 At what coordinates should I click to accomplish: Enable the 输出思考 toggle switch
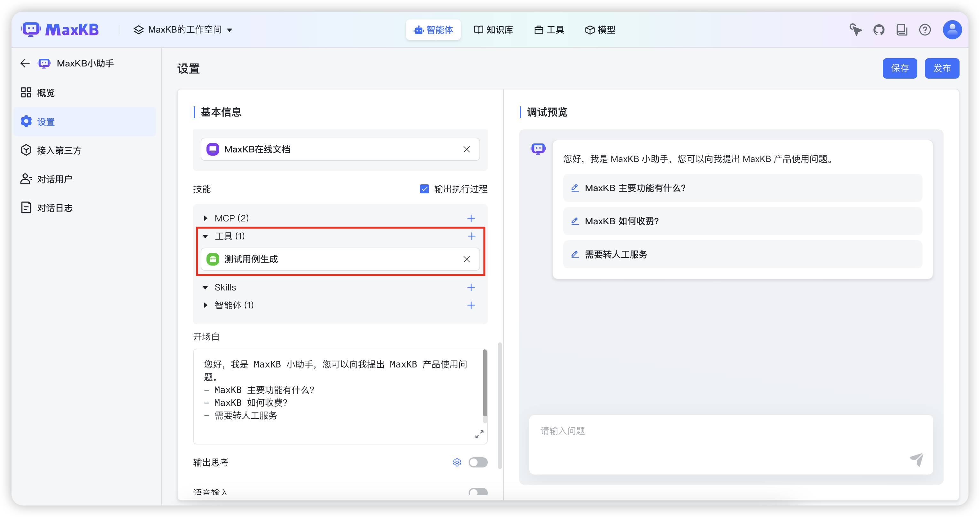click(478, 462)
